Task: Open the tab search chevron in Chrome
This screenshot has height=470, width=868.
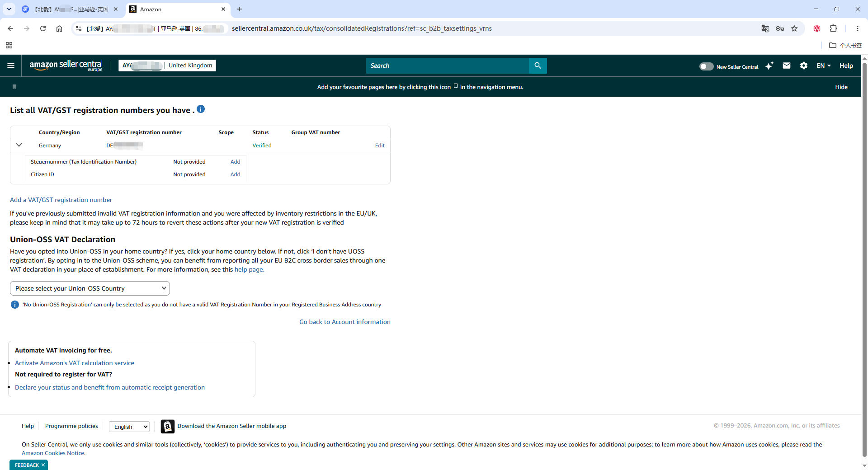Action: pos(9,9)
